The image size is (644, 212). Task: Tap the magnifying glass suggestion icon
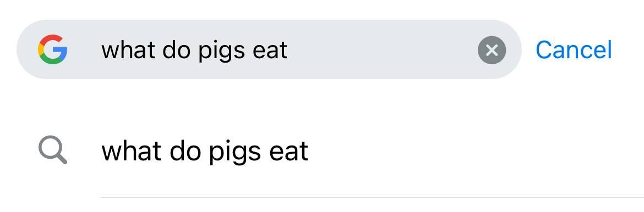pyautogui.click(x=53, y=151)
